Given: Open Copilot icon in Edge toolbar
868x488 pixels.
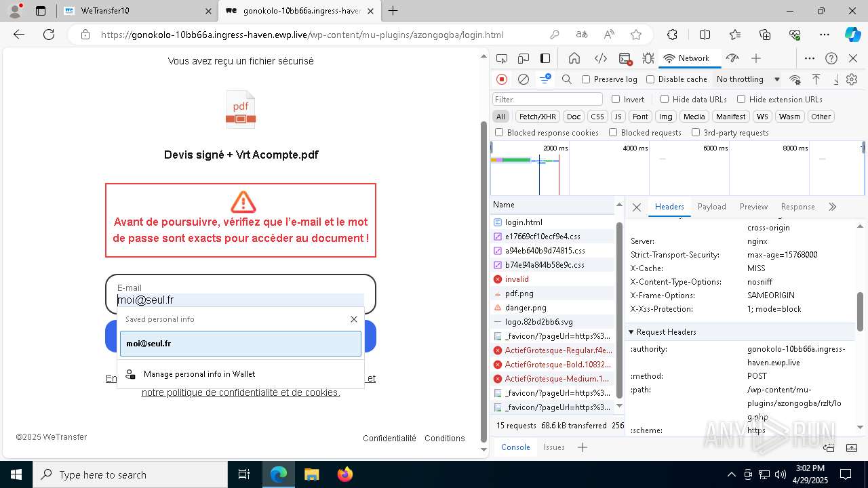Looking at the screenshot, I should [852, 35].
